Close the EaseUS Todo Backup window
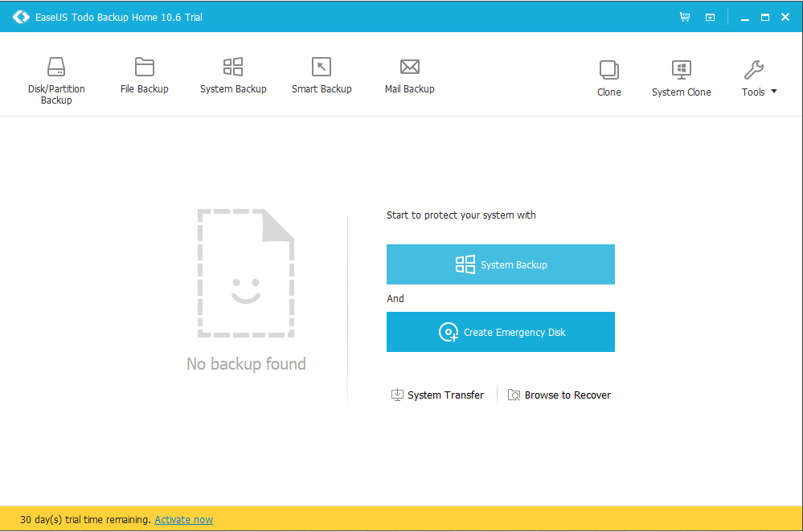This screenshot has width=803, height=532. click(785, 18)
